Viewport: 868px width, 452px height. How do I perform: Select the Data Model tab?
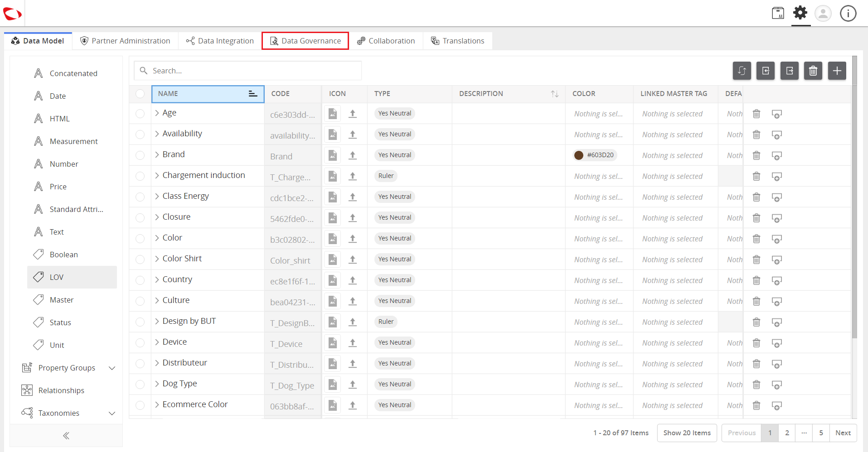[38, 41]
